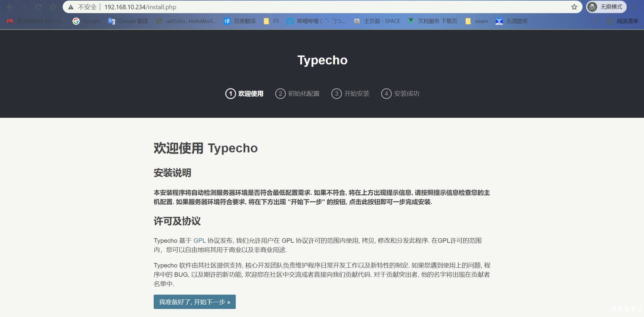Open the exam bookmarks folder
Screen dimensions: 644x317
(476, 21)
